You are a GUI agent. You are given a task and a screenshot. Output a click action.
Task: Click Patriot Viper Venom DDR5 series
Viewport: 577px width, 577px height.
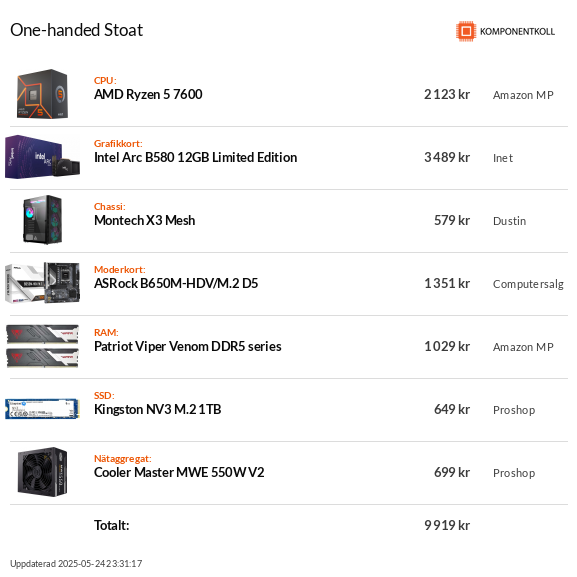(x=188, y=346)
